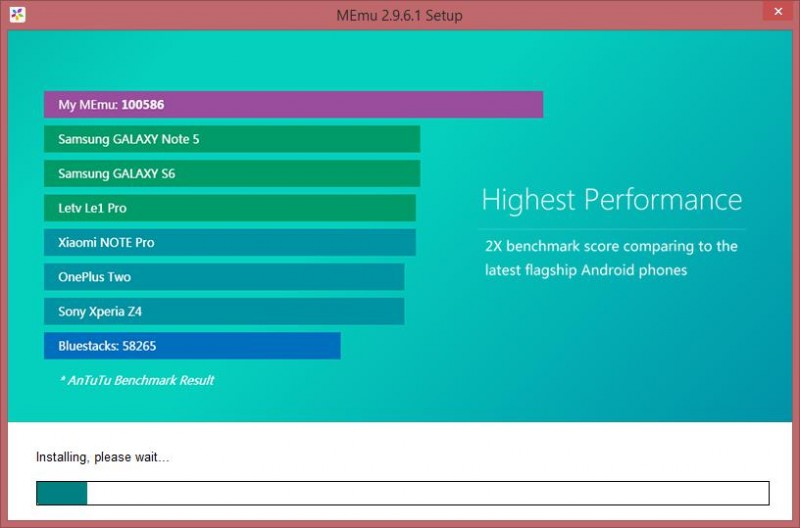Viewport: 800px width, 528px height.
Task: Click the MEmu 2.9.6.1 Setup title
Action: click(x=399, y=15)
